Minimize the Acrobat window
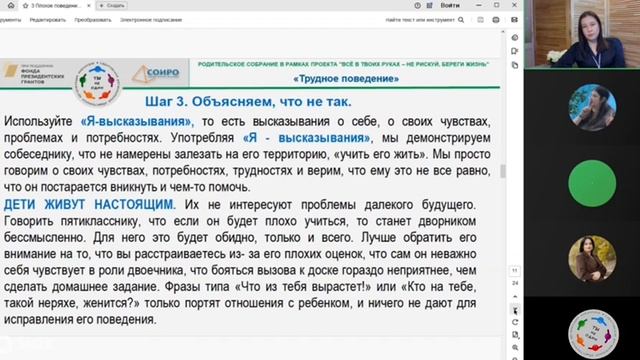Image resolution: width=640 pixels, height=360 pixels. coord(479,5)
